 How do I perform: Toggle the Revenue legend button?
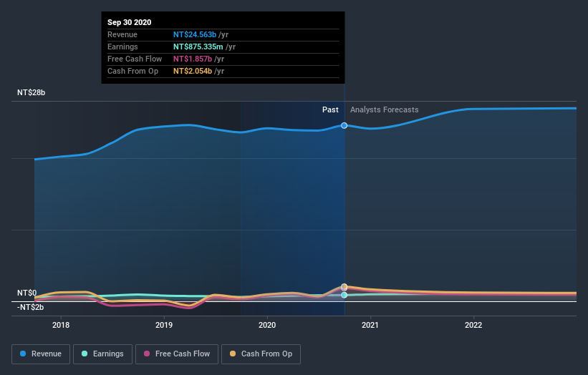[x=41, y=354]
